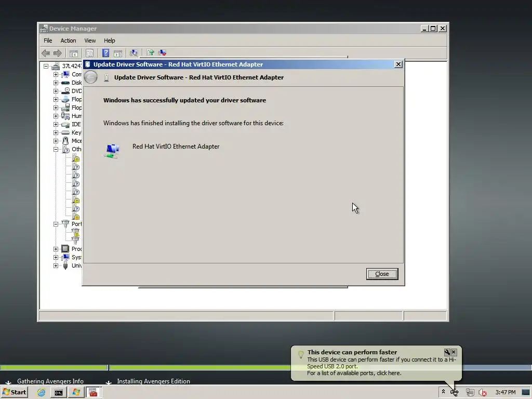Expand the IDE controllers node
This screenshot has height=399, width=532.
[56, 124]
